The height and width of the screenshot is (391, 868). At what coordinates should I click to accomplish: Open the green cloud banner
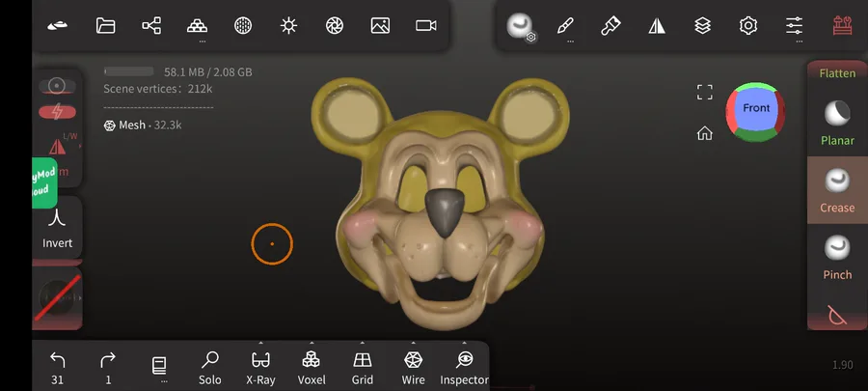[x=44, y=182]
